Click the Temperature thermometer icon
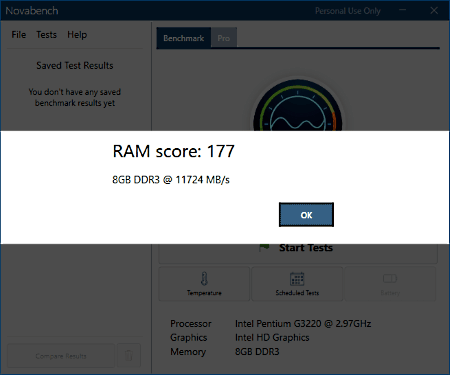 tap(204, 279)
